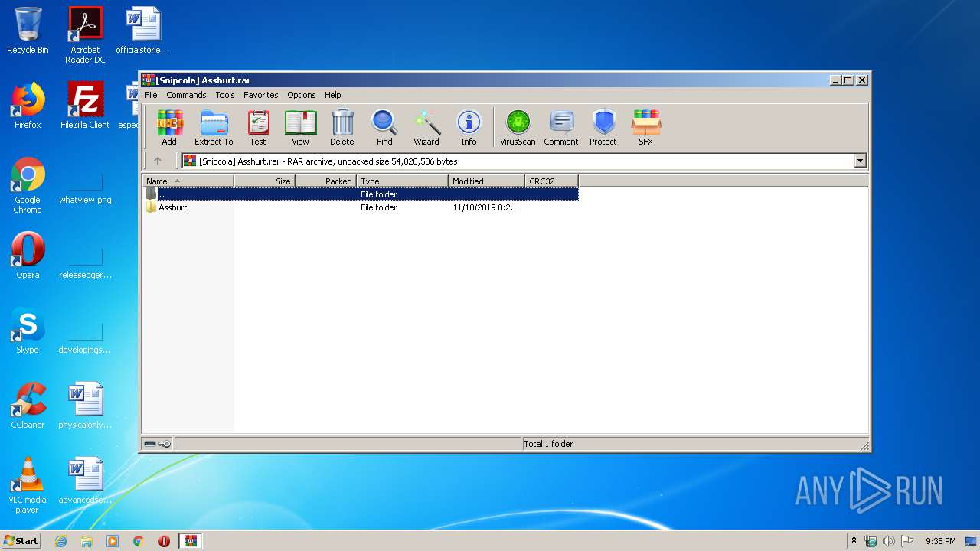
Task: Open the officialstorie Word document on the desktop
Action: point(142,31)
